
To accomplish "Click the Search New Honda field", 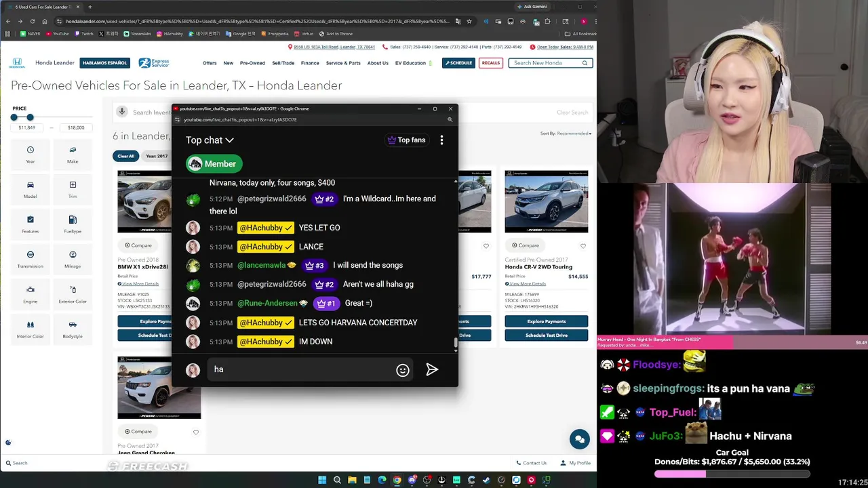I will pyautogui.click(x=551, y=63).
